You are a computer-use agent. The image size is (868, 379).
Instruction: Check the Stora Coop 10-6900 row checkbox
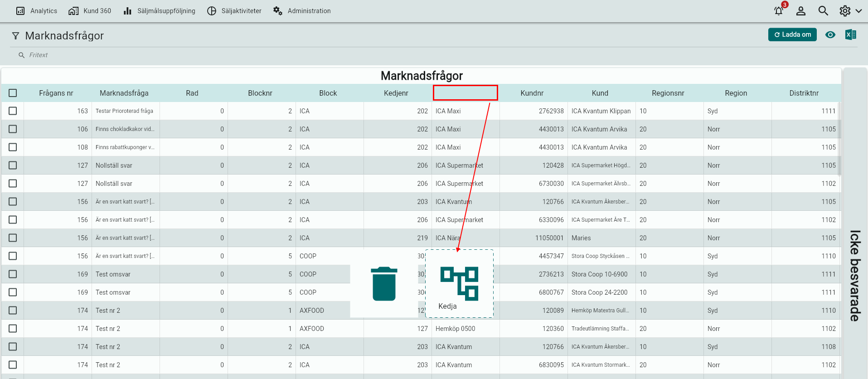(x=13, y=274)
